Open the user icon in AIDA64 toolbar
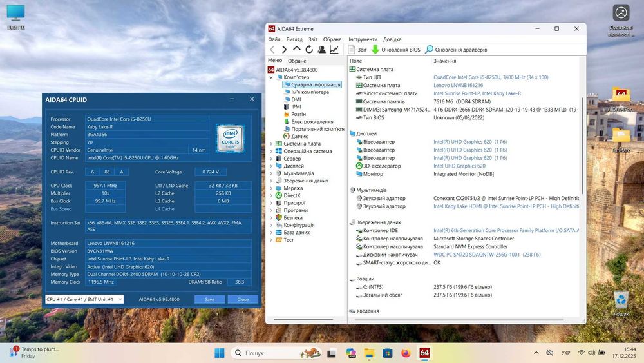Viewport: 644px width, 363px height. [x=321, y=50]
